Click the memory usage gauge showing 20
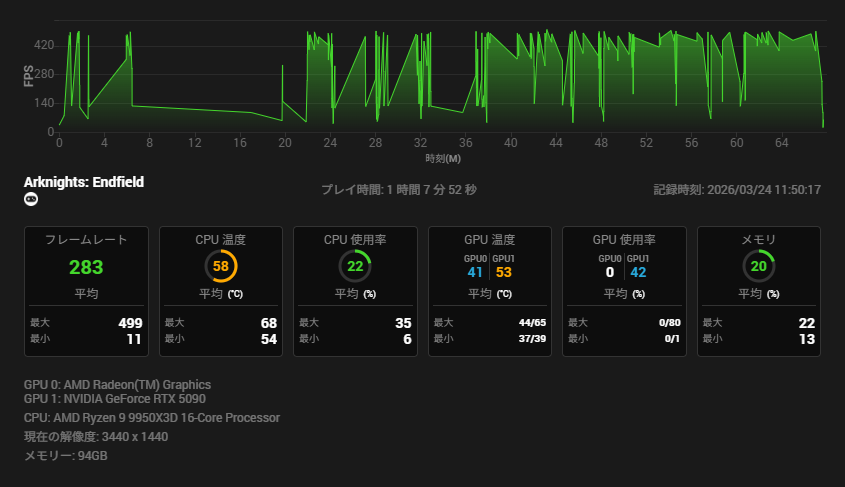 [759, 266]
